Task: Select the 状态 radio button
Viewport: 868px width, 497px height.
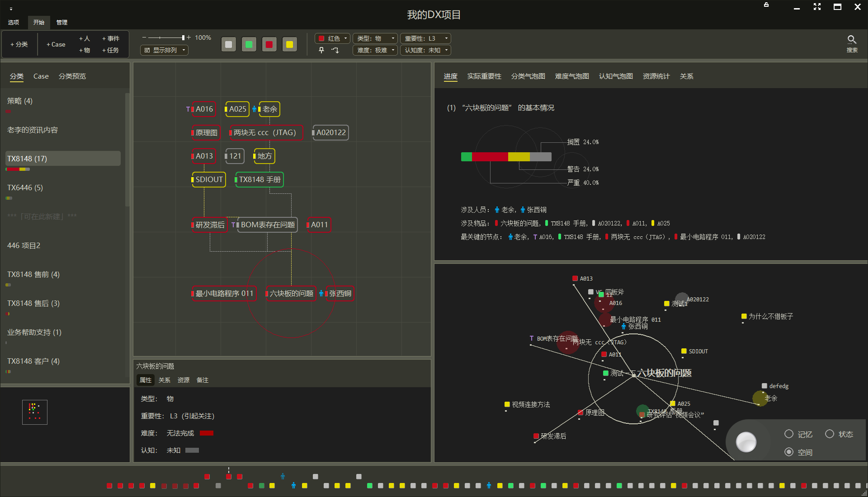Action: [830, 434]
